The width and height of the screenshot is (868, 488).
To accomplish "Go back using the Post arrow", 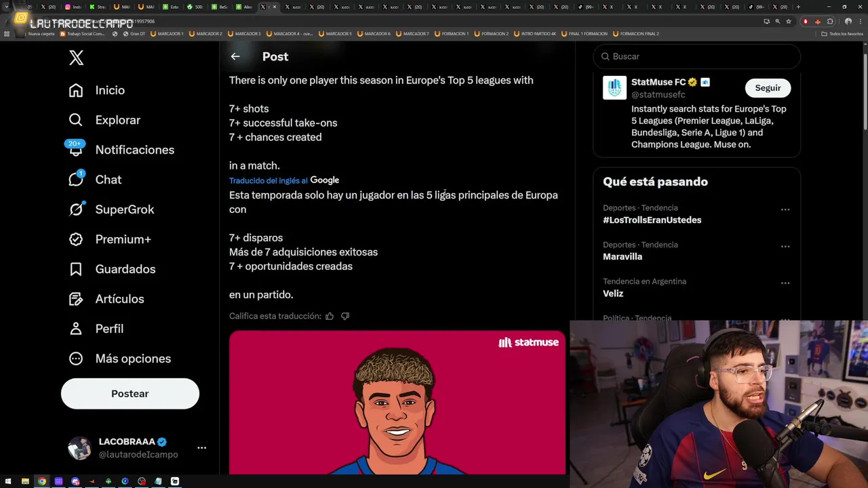I will tap(235, 56).
